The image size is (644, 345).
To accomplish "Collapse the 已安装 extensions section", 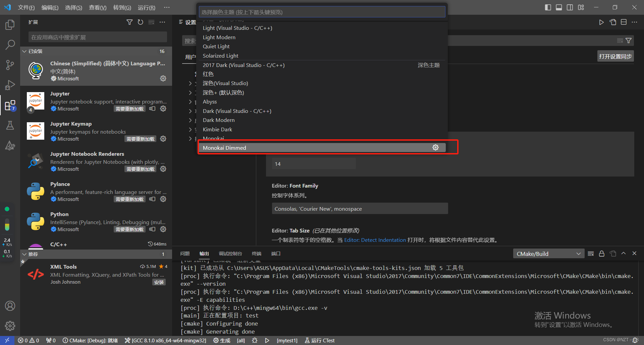I will [96, 51].
